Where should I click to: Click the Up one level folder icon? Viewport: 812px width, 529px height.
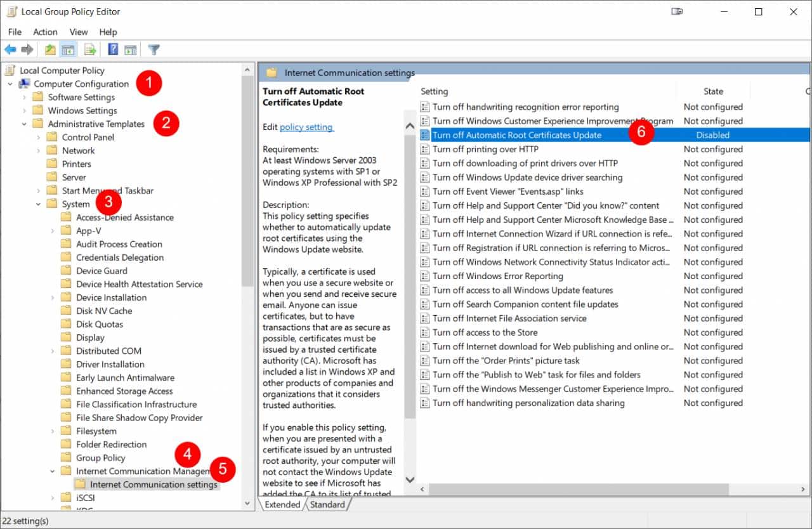[x=50, y=49]
